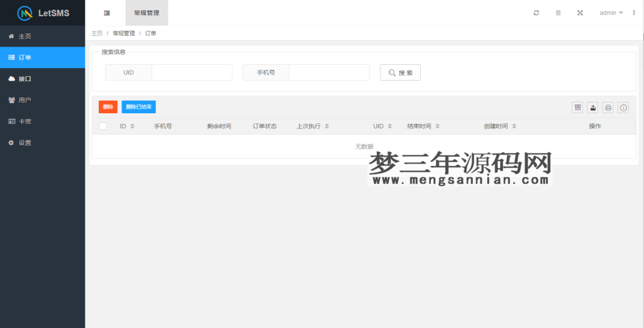644x328 pixels.
Task: Open the 卡密 sidebar item
Action: [x=42, y=122]
